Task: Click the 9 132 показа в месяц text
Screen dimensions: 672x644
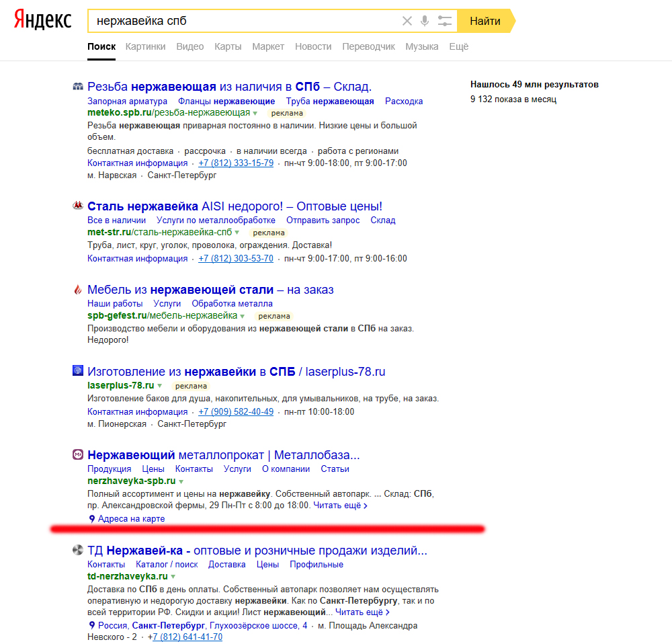Action: pos(513,99)
